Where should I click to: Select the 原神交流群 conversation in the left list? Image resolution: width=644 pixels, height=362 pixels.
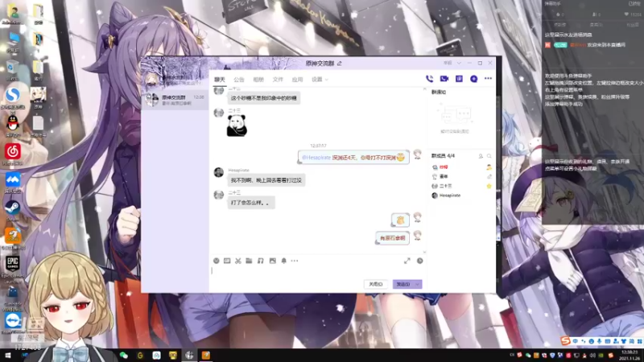175,100
